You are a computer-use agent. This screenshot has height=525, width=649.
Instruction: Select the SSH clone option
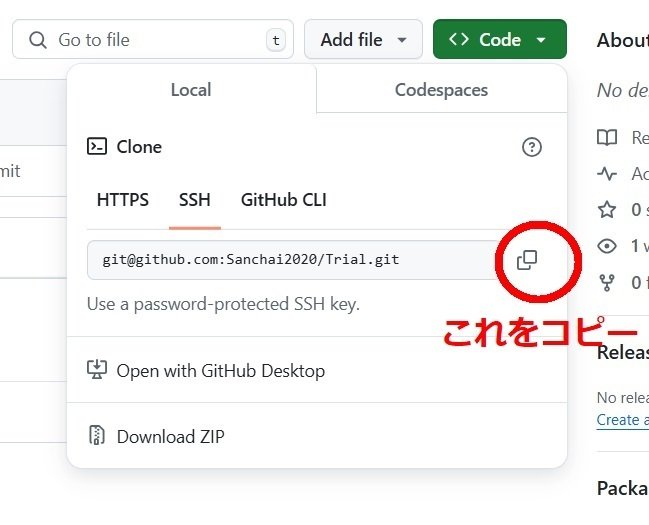(x=195, y=200)
